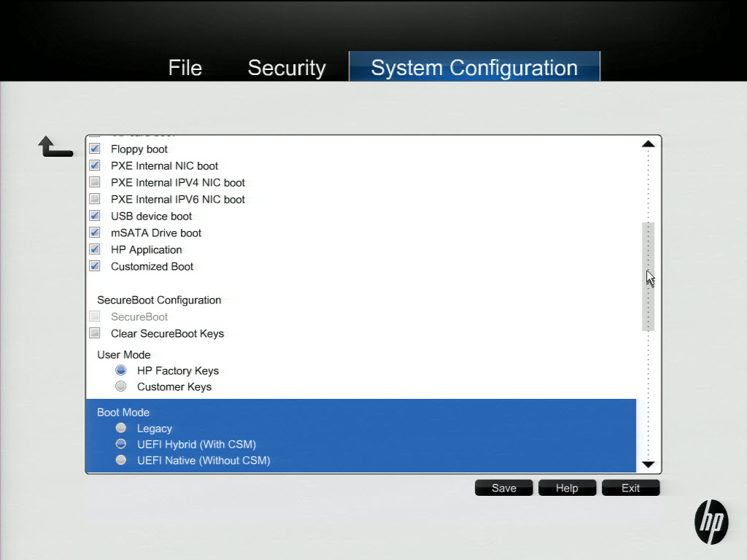747x560 pixels.
Task: Open the File menu tab
Action: (185, 68)
